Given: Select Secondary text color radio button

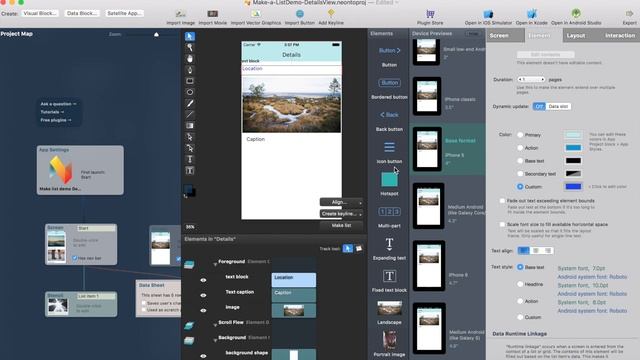Looking at the screenshot, I should point(520,173).
